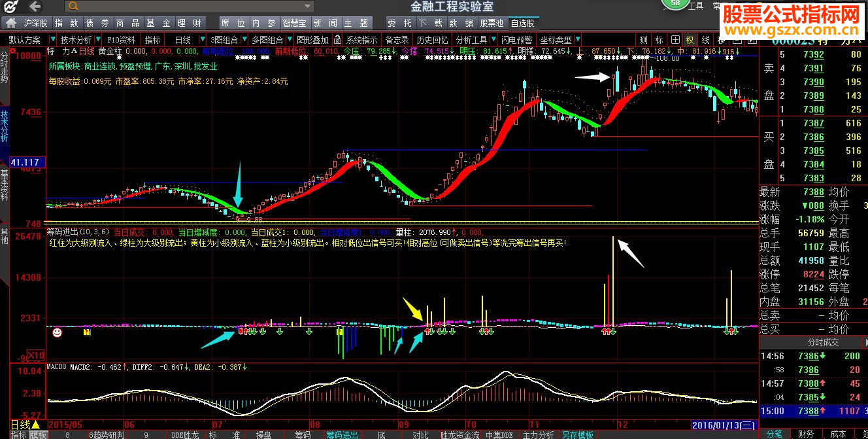Click the 测 measurement icon
This screenshot has width=868, height=439.
coord(644,40)
